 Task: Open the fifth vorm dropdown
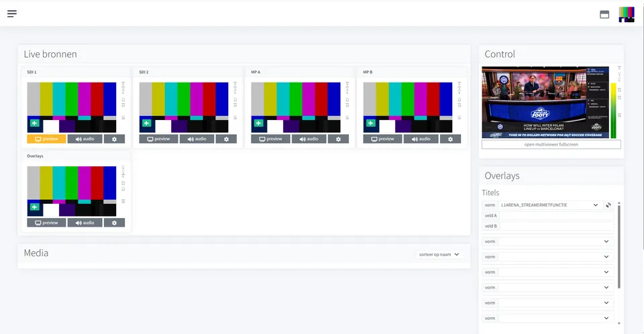point(555,288)
